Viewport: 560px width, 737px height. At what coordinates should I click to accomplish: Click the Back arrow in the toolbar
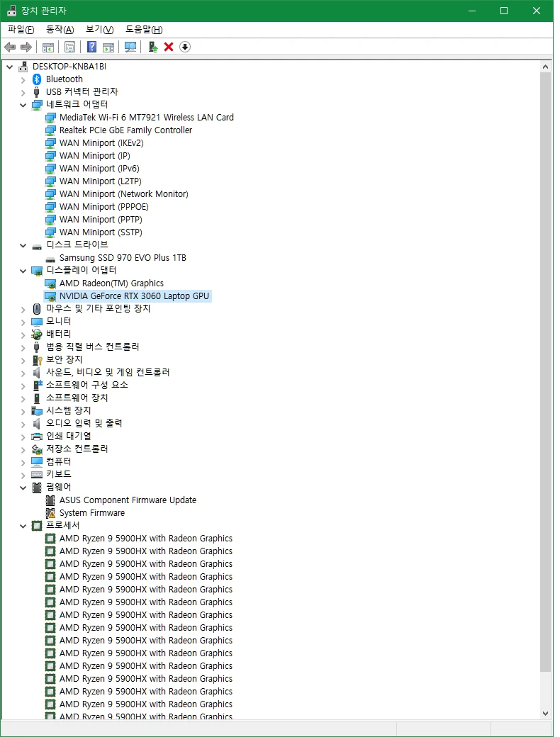tap(10, 47)
